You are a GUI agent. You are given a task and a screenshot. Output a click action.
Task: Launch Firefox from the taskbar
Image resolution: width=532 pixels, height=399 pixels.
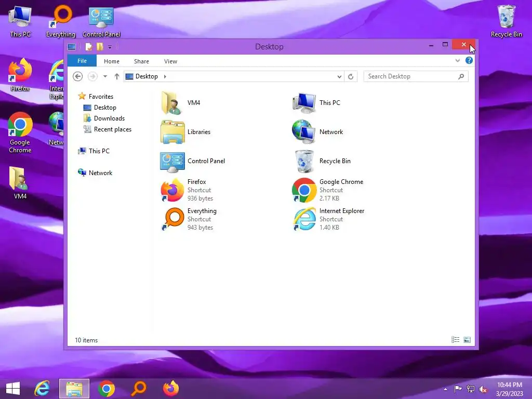point(171,389)
